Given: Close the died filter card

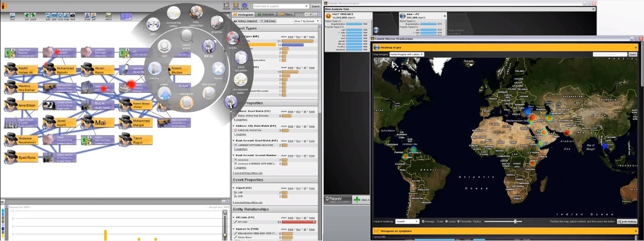Looking at the screenshot, I should (444, 16).
